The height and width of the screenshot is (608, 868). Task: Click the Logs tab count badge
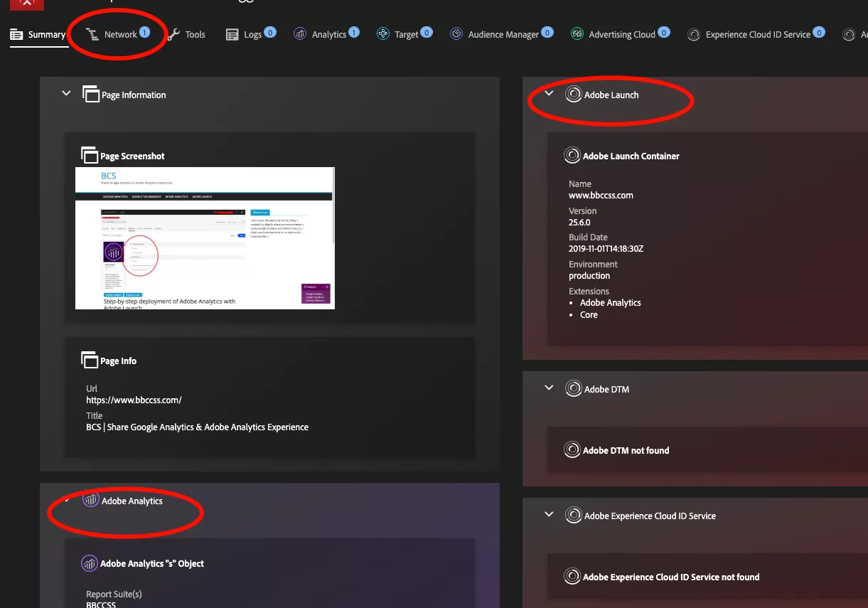[270, 32]
